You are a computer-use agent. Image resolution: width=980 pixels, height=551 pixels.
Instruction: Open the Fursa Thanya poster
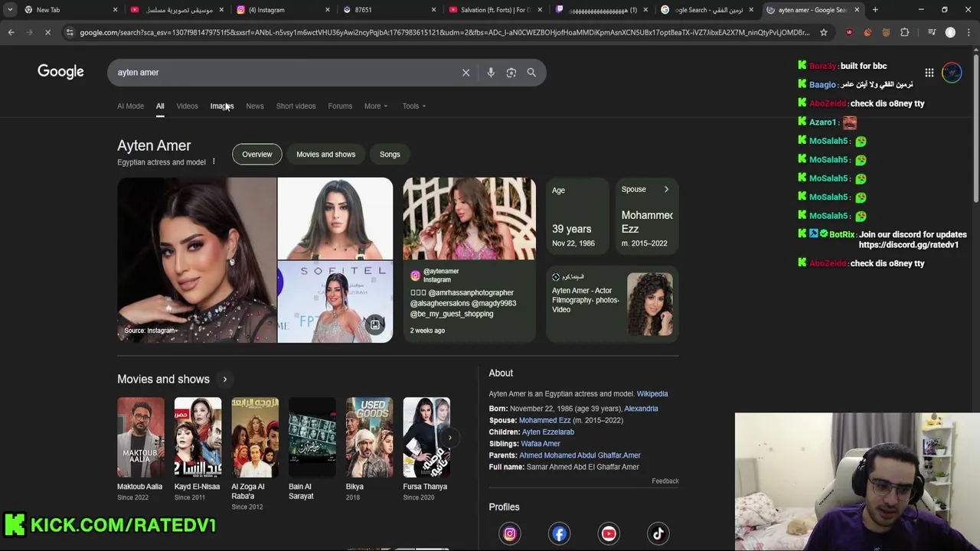pos(426,438)
